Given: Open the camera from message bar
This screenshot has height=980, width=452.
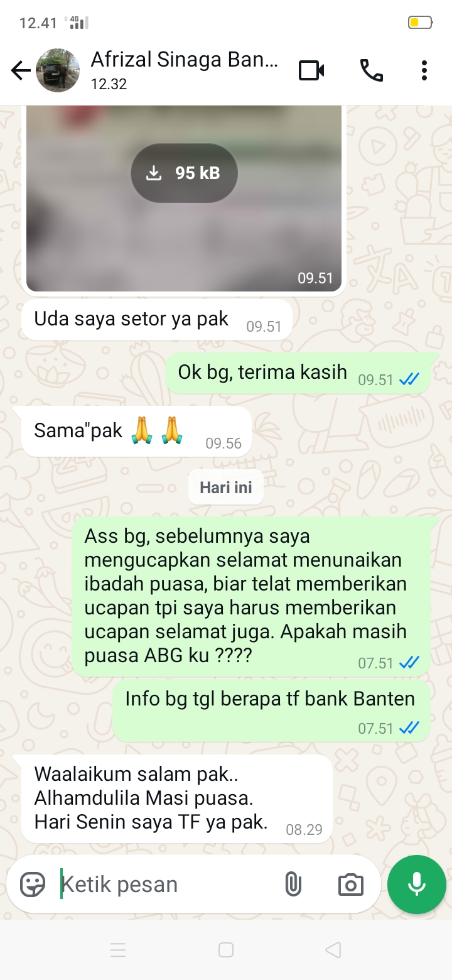Looking at the screenshot, I should (x=350, y=885).
